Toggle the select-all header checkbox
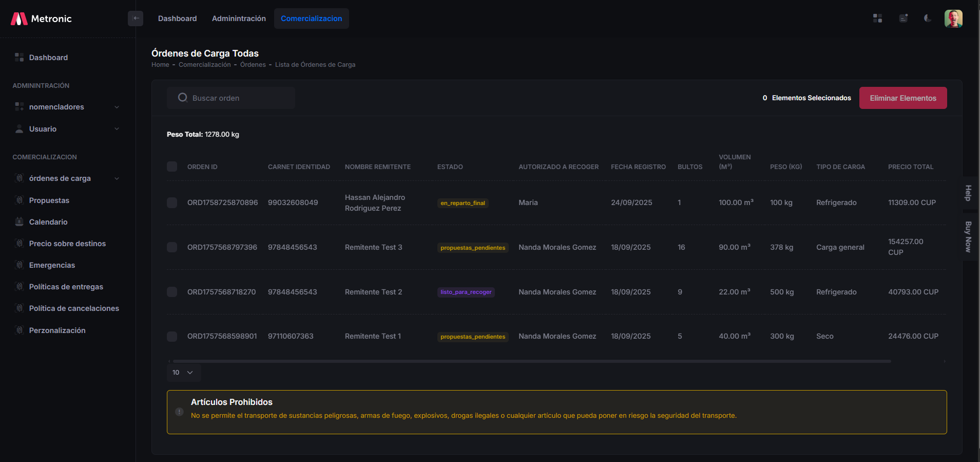This screenshot has height=462, width=980. (172, 167)
